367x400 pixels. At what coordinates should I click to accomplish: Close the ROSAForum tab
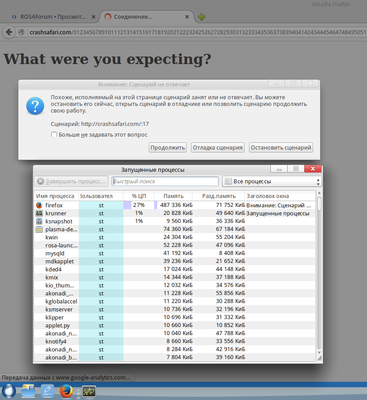[x=93, y=17]
